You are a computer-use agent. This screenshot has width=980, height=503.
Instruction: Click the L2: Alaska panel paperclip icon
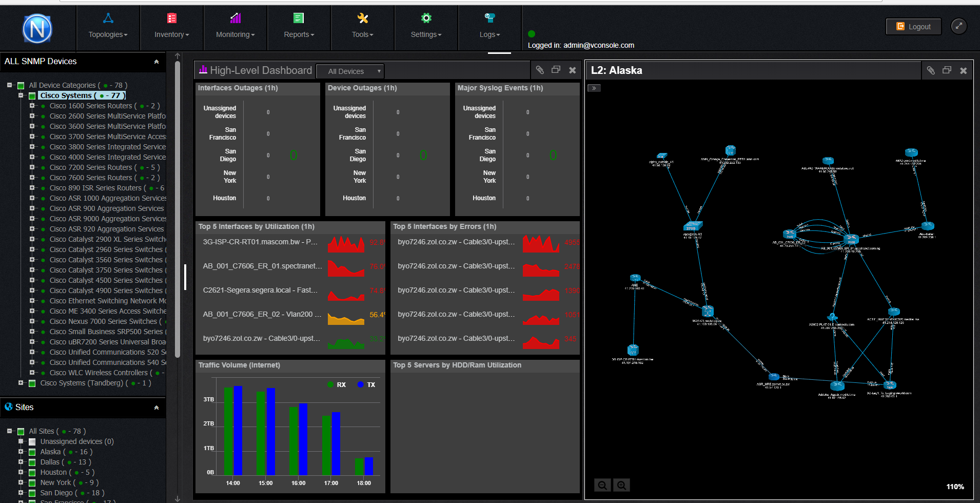[x=931, y=70]
